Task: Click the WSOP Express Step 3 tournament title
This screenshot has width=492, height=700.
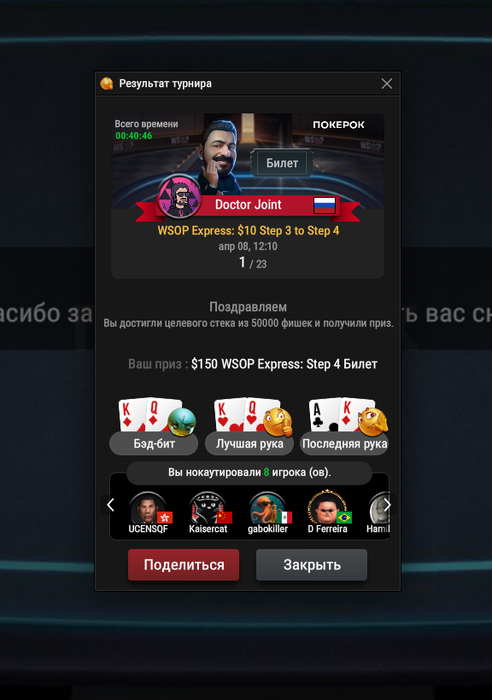Action: tap(248, 230)
